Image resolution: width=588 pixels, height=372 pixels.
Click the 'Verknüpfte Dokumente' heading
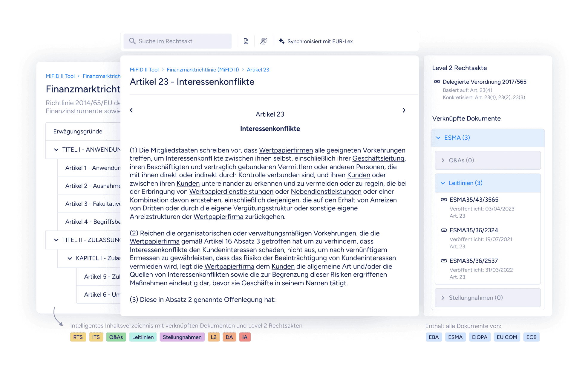tap(466, 118)
